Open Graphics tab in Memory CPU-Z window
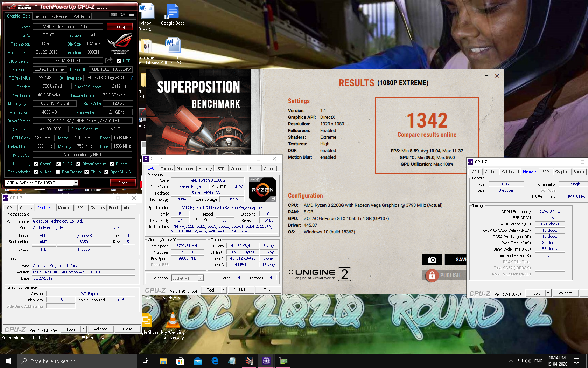Image resolution: width=588 pixels, height=368 pixels. 562,172
